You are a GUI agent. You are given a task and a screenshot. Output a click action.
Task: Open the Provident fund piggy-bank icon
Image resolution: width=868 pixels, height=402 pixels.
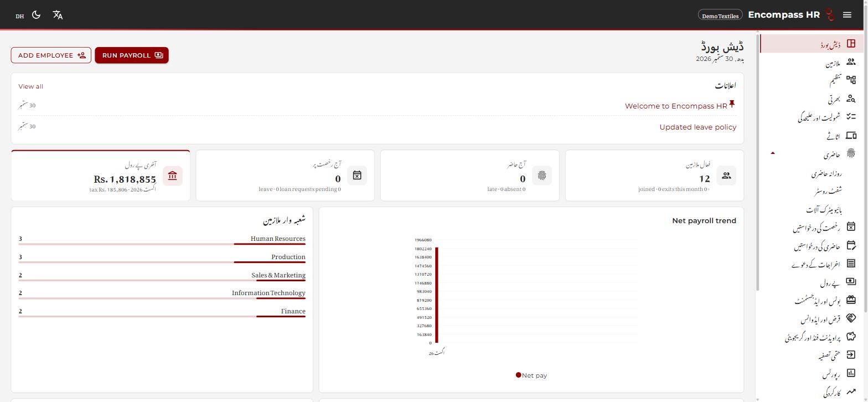(851, 336)
